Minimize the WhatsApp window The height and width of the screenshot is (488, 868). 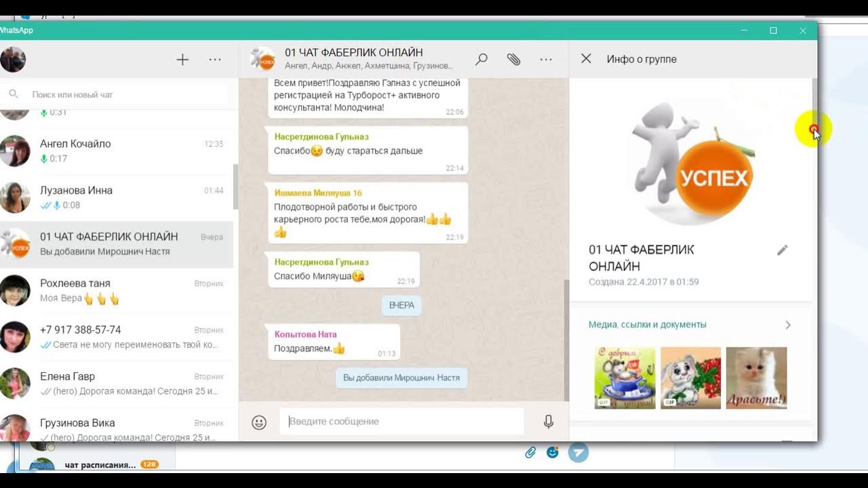745,30
